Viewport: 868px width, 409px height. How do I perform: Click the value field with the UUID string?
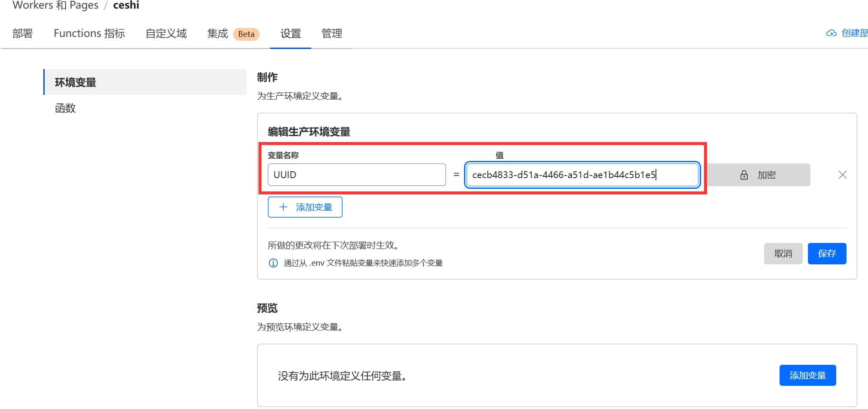coord(582,175)
